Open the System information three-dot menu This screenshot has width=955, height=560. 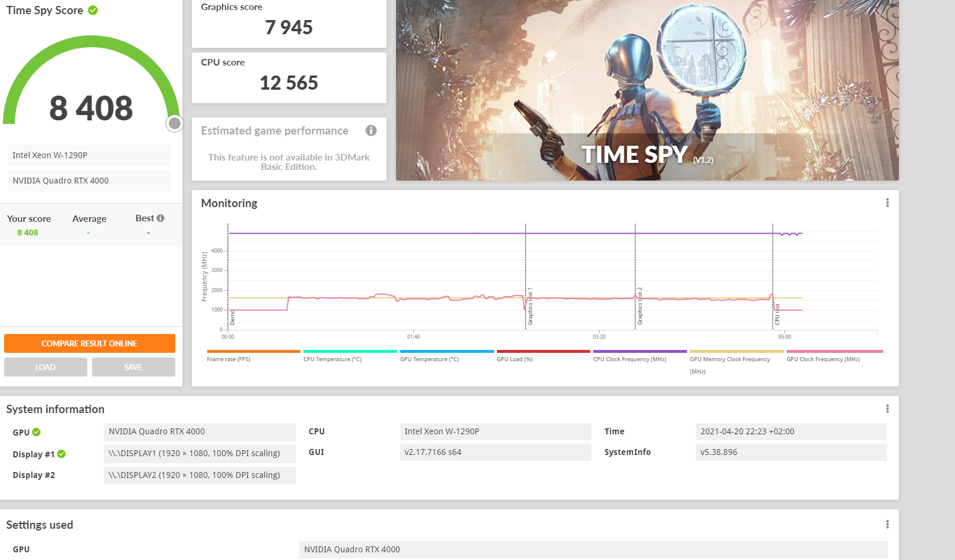point(887,409)
